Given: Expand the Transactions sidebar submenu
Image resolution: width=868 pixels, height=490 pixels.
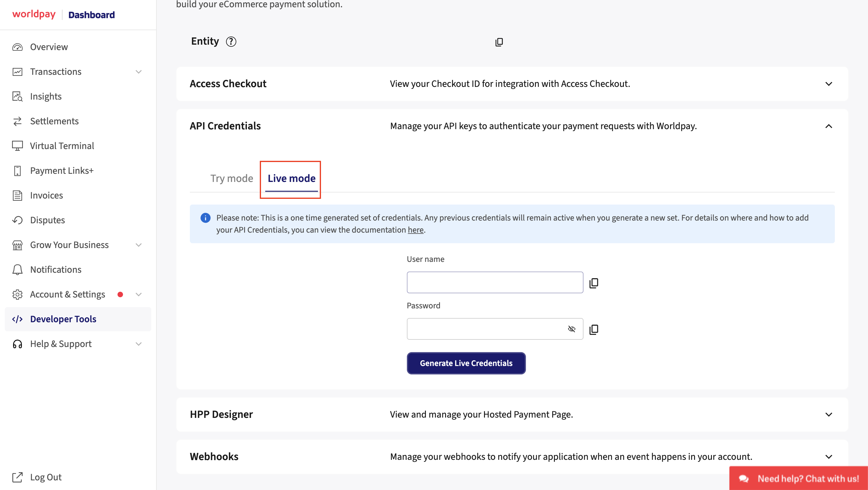Looking at the screenshot, I should point(139,72).
